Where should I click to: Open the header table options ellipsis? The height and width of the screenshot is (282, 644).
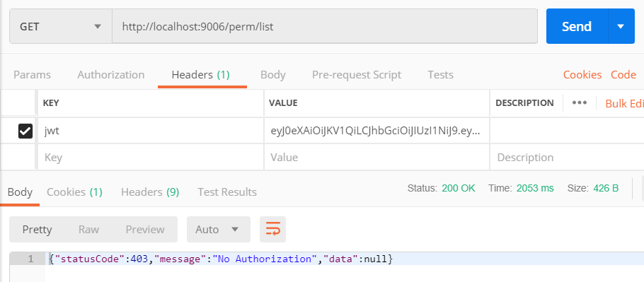coord(579,102)
